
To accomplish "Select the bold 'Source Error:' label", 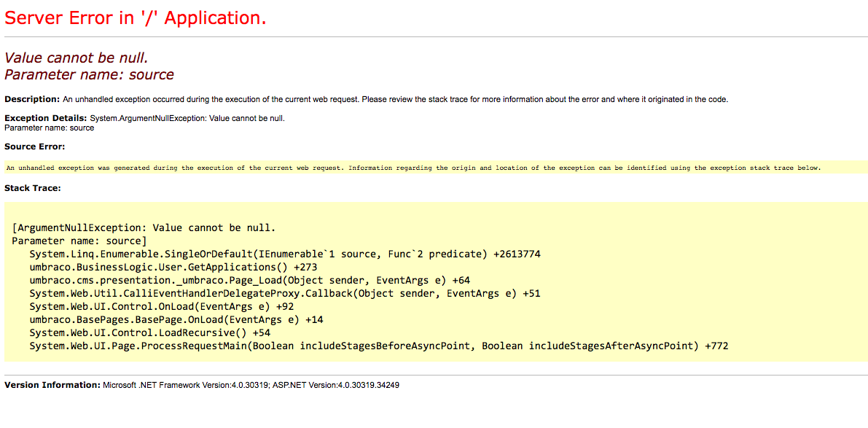I will pos(34,147).
